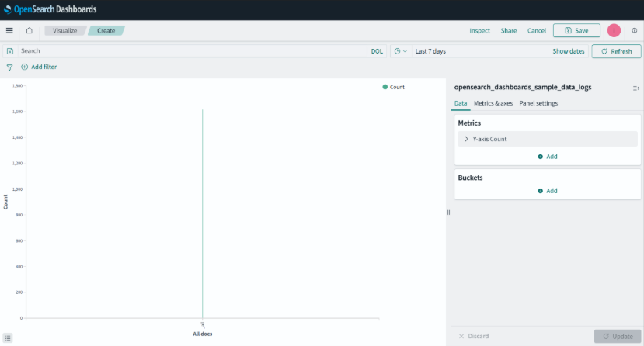Viewport: 644px width, 346px height.
Task: Go to the home page icon
Action: click(x=30, y=31)
